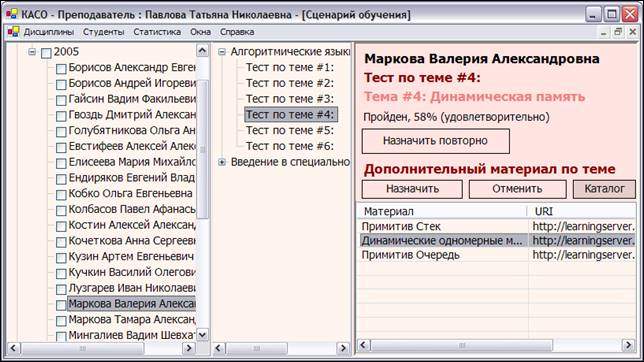Tick the checkbox for Евстифеев Алексей

(x=61, y=148)
